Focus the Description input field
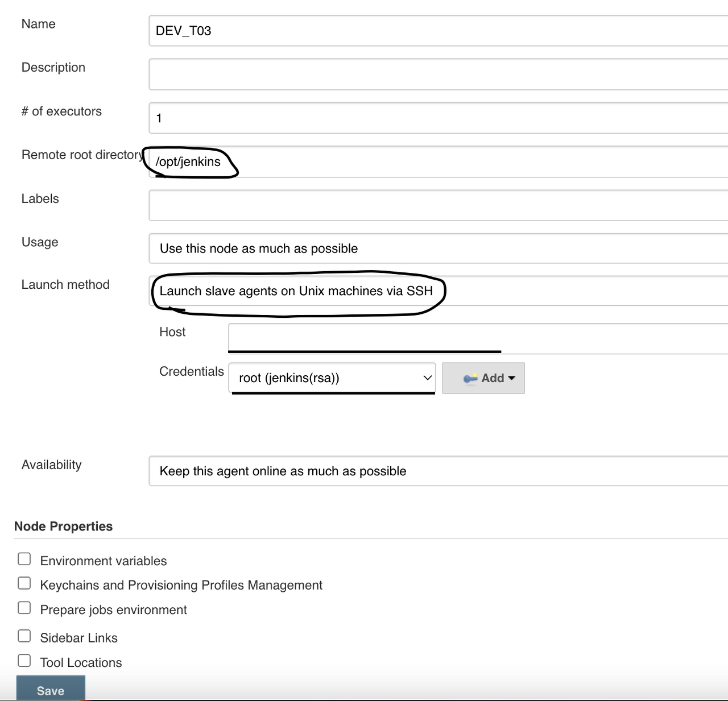Screen dimensions: 728x701 439,74
